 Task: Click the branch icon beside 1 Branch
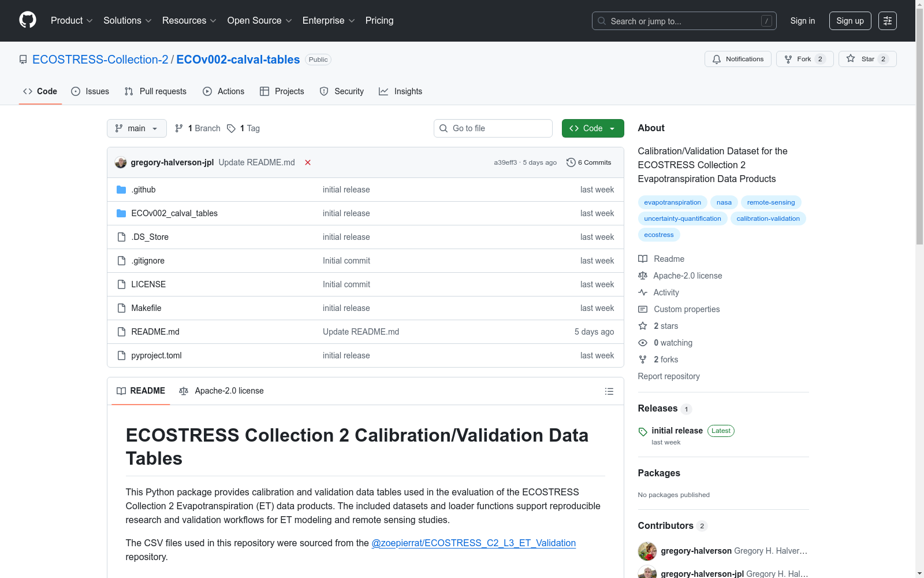179,128
